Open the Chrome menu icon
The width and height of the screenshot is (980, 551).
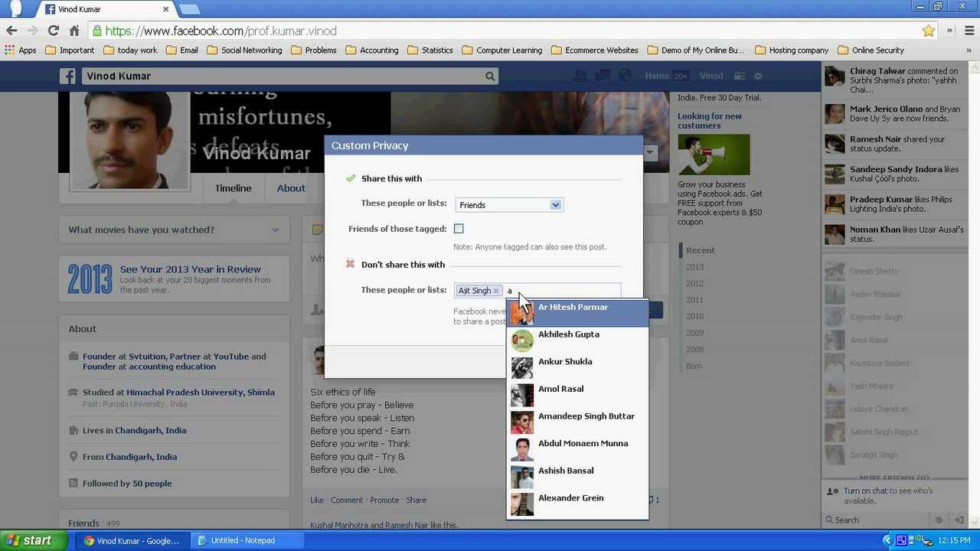pos(969,31)
